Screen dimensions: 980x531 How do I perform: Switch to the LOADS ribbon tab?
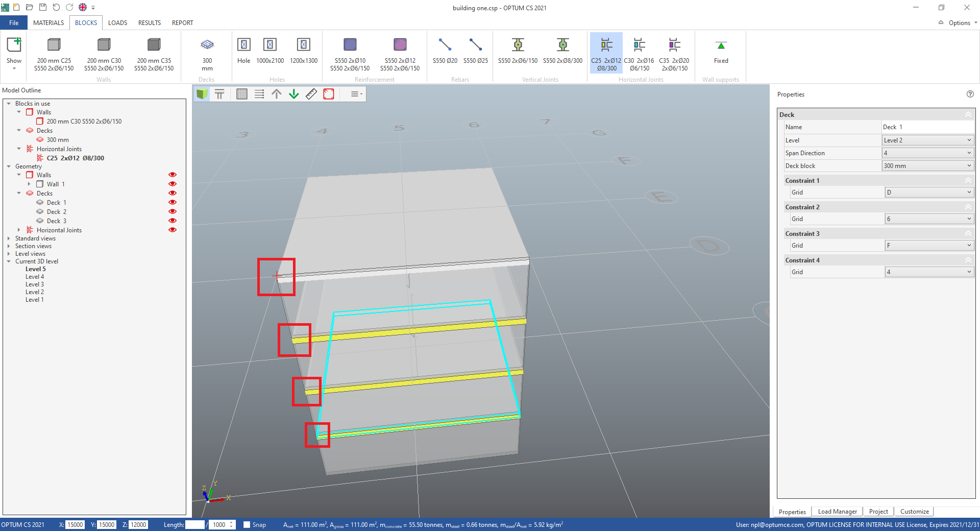click(117, 23)
